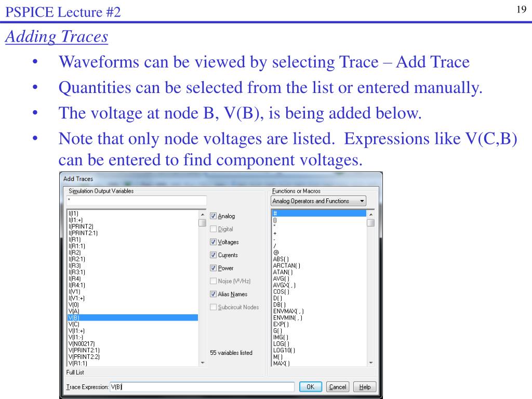Select I(R3) in variables list
Viewport: 532px width, 399px height.
(75, 265)
